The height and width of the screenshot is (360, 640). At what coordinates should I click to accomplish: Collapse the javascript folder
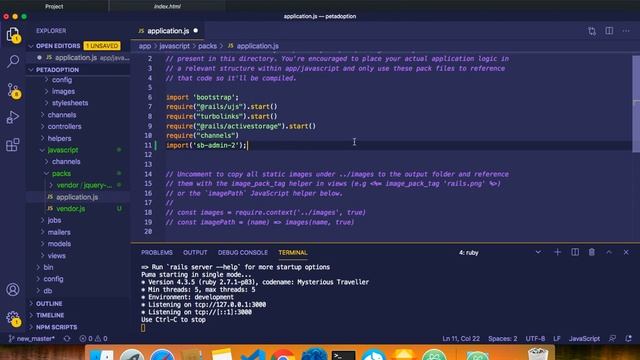click(x=62, y=150)
